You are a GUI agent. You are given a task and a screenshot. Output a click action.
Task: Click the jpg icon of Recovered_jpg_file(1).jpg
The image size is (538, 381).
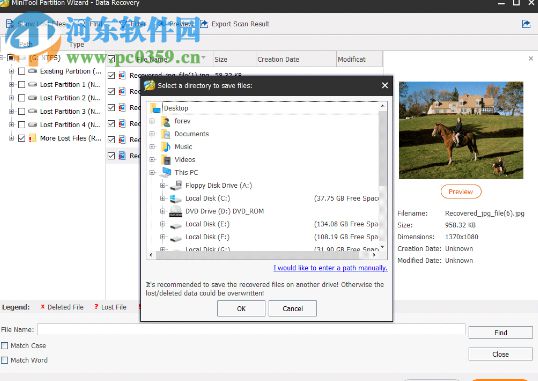pyautogui.click(x=122, y=75)
